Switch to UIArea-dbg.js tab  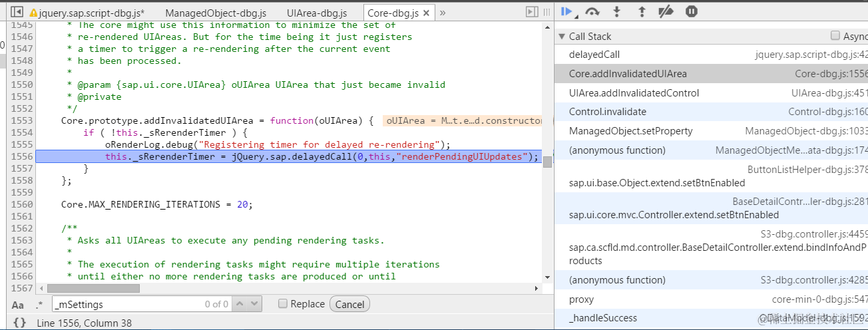coord(317,13)
